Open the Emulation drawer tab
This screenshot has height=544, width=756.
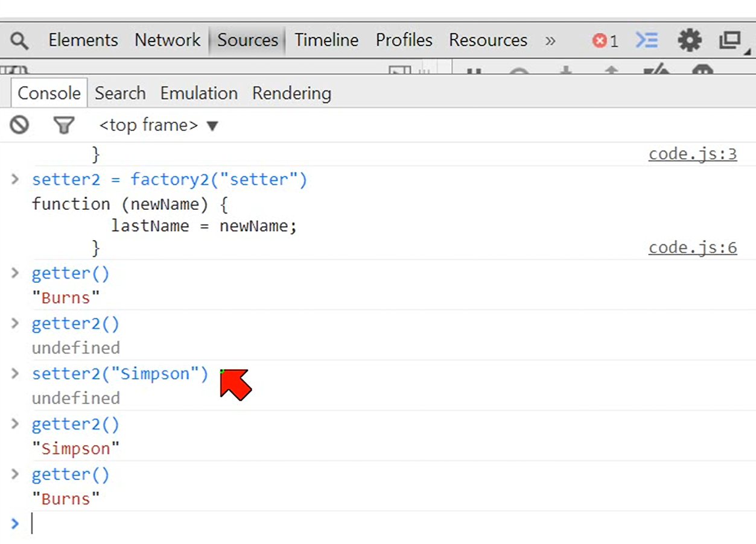pos(199,93)
